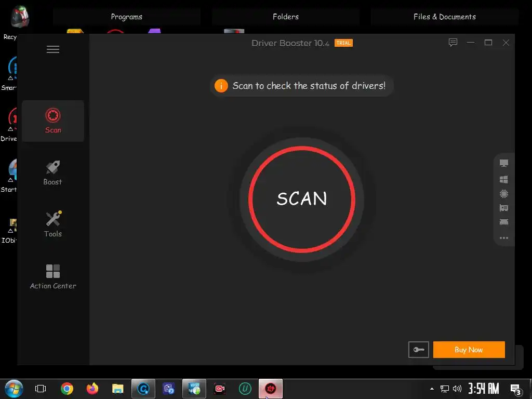The height and width of the screenshot is (399, 532).
Task: Switch to blue C app on taskbar
Action: (x=143, y=389)
